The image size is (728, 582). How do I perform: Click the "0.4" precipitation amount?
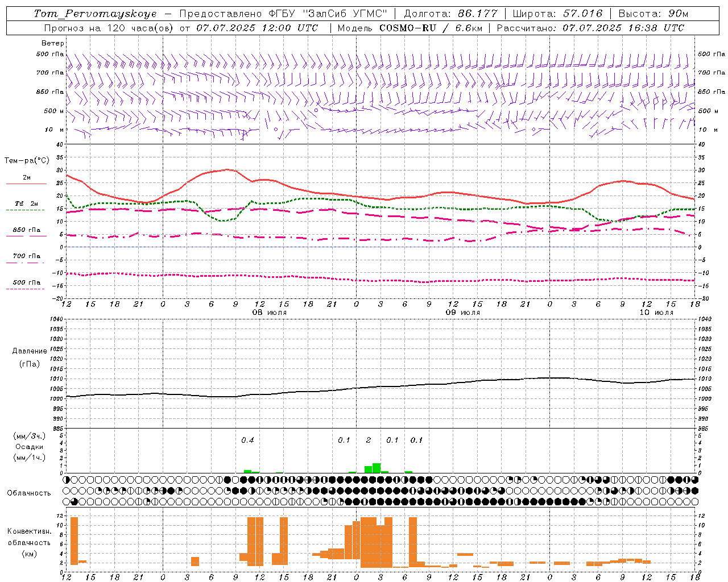coord(247,440)
